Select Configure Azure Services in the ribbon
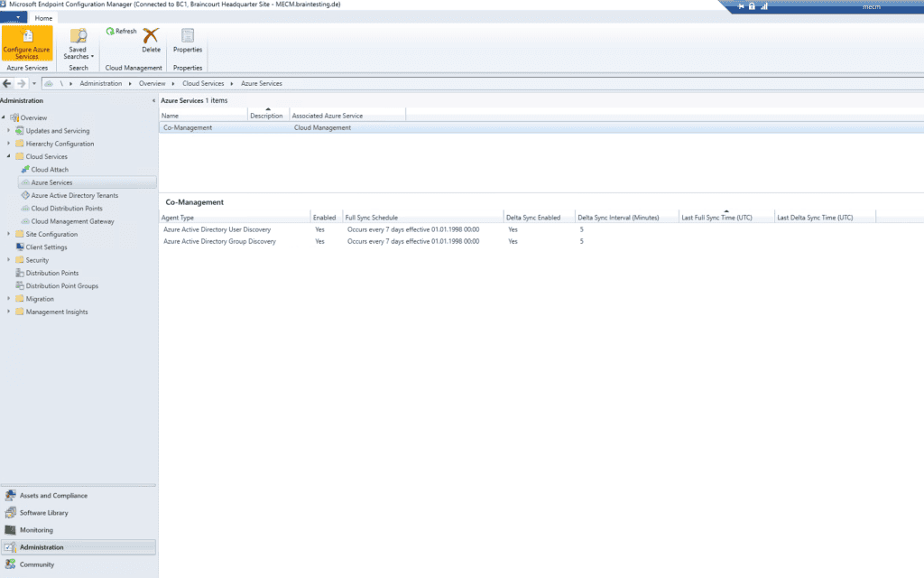This screenshot has height=578, width=924. (x=26, y=42)
